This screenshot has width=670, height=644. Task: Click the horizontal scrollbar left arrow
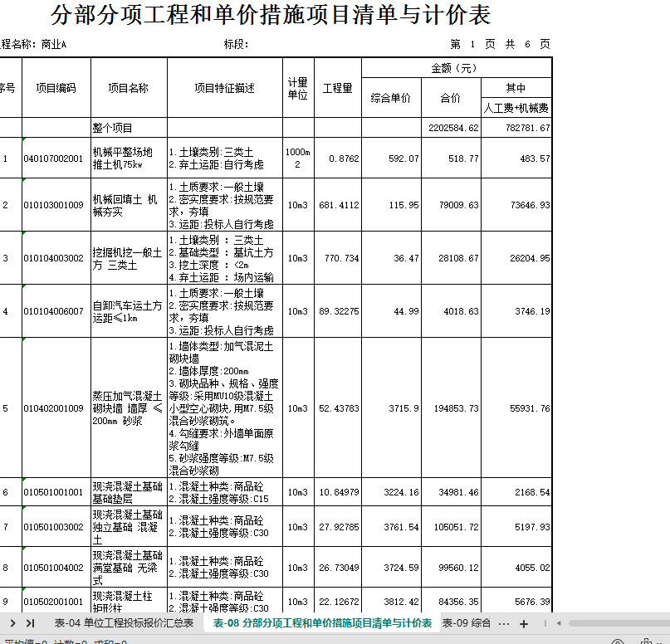pyautogui.click(x=559, y=623)
